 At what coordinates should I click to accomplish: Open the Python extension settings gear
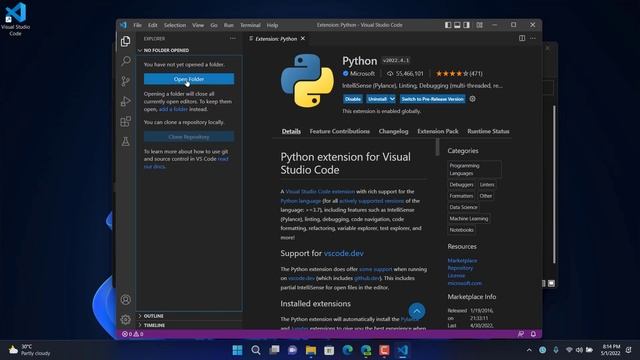[x=472, y=99]
